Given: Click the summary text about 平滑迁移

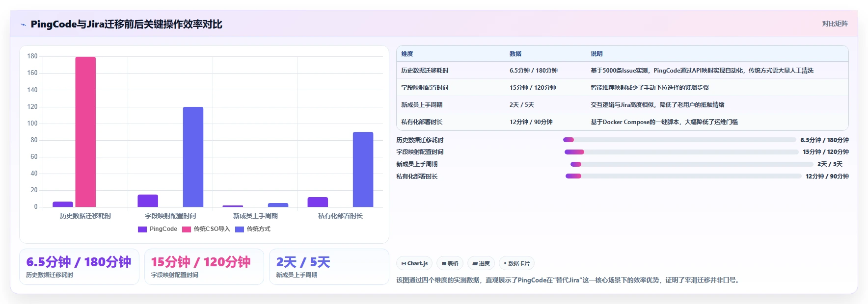Looking at the screenshot, I should 569,280.
